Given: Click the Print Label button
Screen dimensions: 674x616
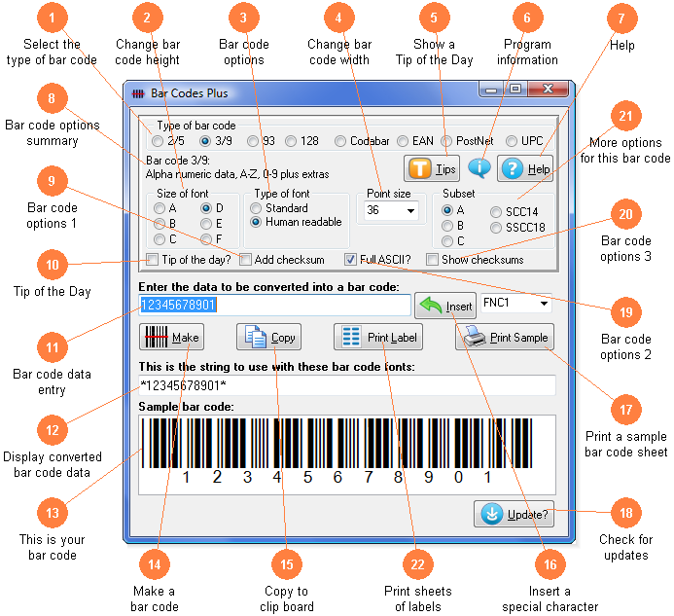Looking at the screenshot, I should click(378, 337).
